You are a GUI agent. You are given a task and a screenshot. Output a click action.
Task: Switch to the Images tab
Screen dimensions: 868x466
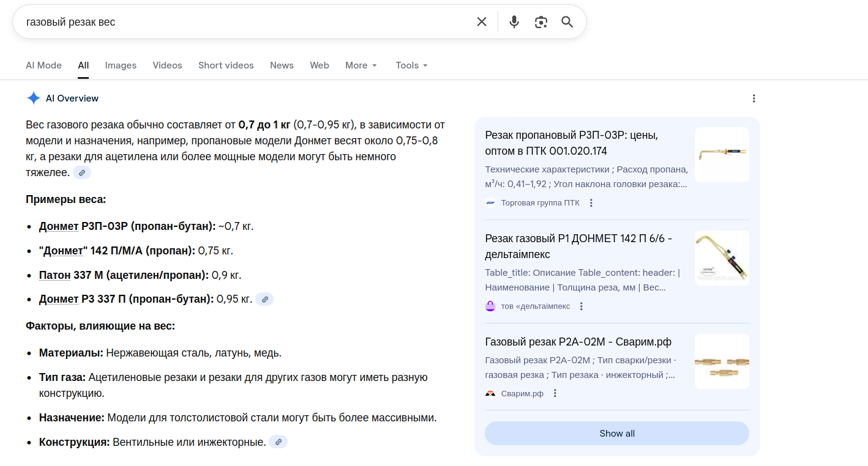point(121,65)
